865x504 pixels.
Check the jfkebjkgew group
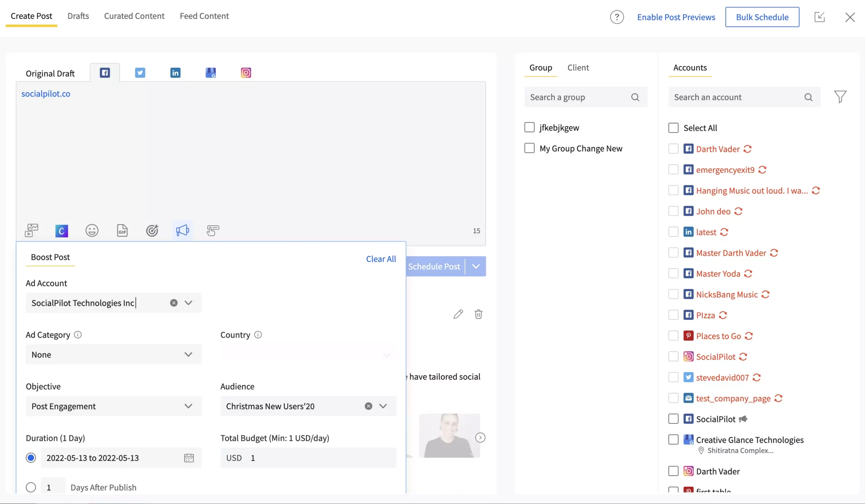click(x=529, y=127)
